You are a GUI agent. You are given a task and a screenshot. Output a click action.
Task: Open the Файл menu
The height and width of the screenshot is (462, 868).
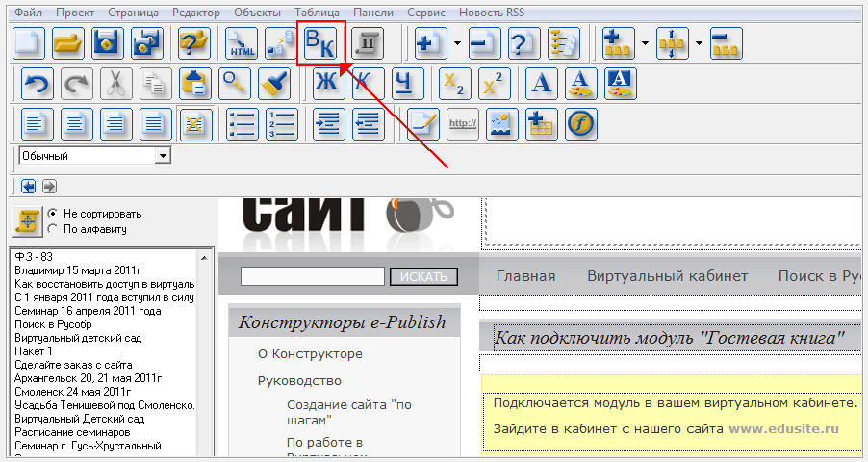pyautogui.click(x=28, y=13)
